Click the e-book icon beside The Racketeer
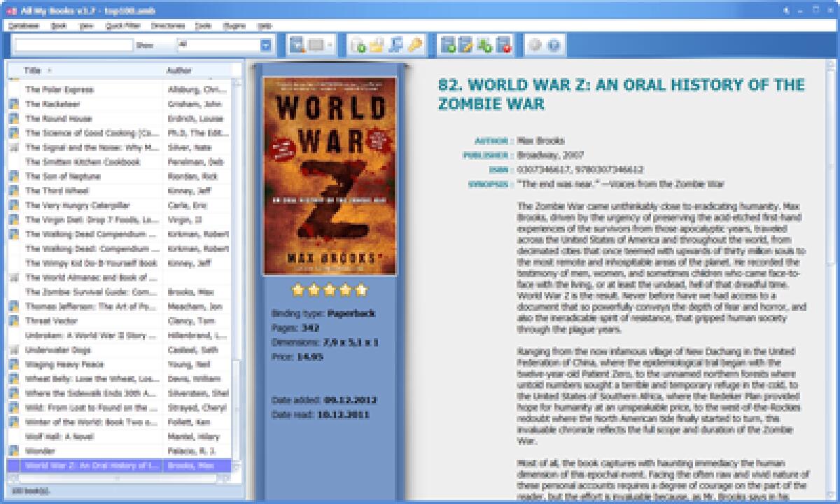Viewport: 840px width, 504px height. click(15, 104)
